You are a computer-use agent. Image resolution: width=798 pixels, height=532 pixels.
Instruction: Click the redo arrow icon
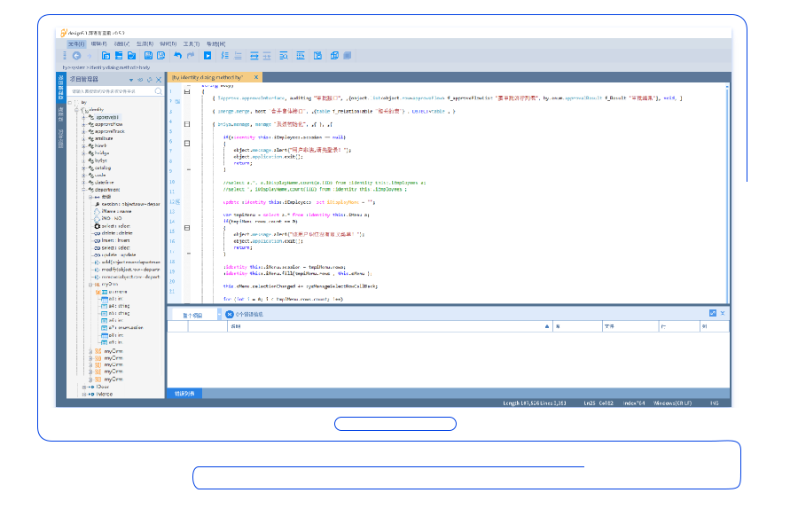pos(191,56)
